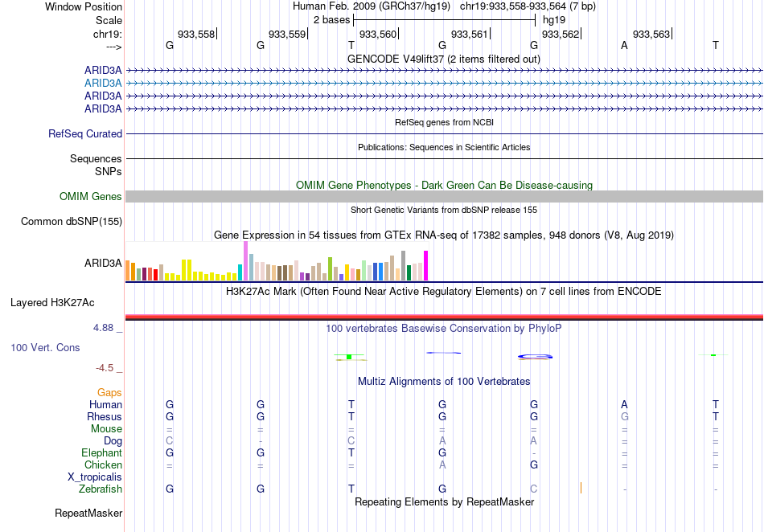This screenshot has height=532, width=764.
Task: Click the faded mismatch G in Rhesus row
Action: coord(625,416)
